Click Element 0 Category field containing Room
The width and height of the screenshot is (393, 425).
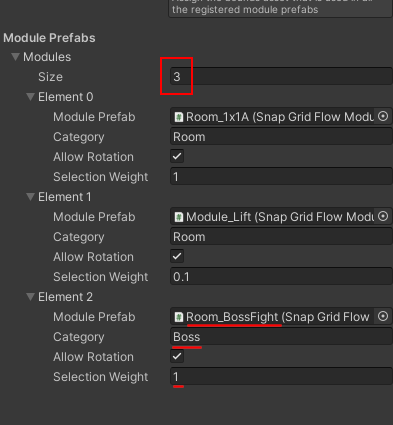tap(281, 136)
